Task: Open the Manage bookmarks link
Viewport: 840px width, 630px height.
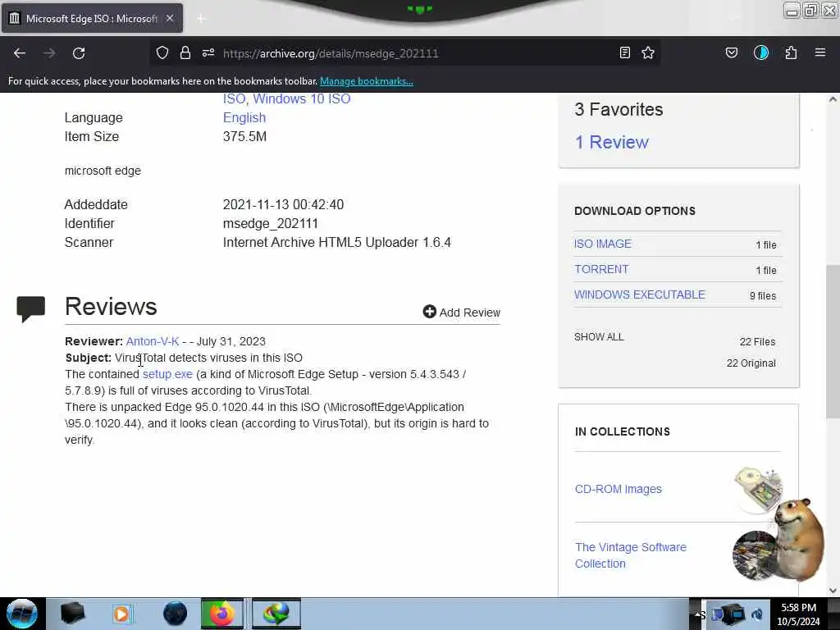Action: (x=367, y=81)
